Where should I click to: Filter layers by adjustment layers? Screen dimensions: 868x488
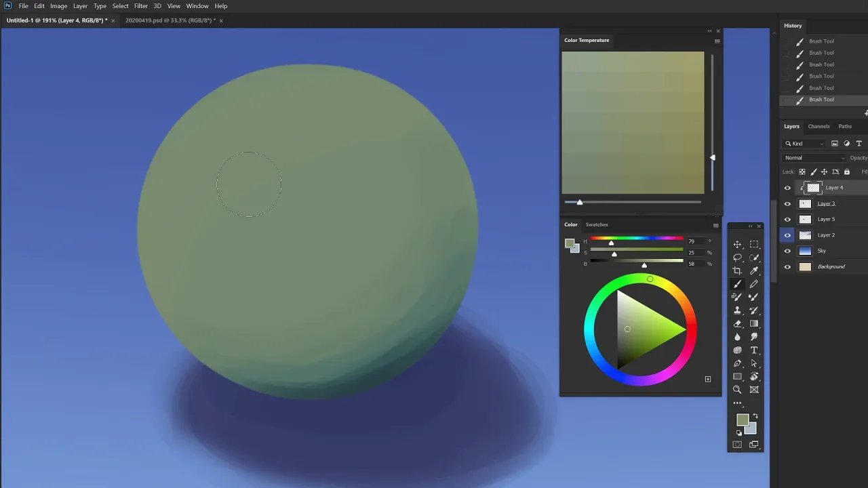847,144
